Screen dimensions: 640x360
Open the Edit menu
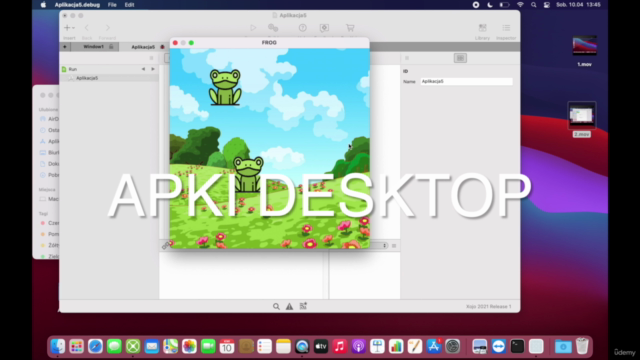click(x=129, y=5)
